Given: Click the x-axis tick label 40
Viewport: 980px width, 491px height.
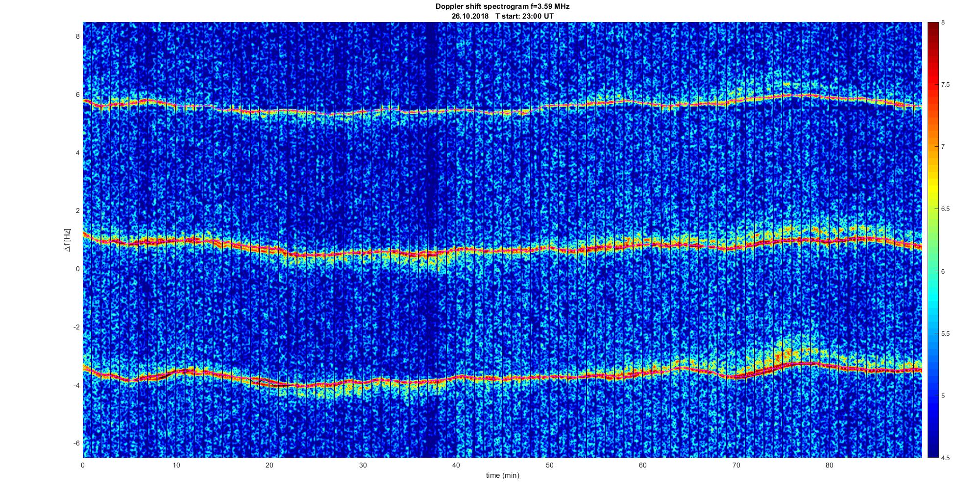Looking at the screenshot, I should pyautogui.click(x=456, y=465).
